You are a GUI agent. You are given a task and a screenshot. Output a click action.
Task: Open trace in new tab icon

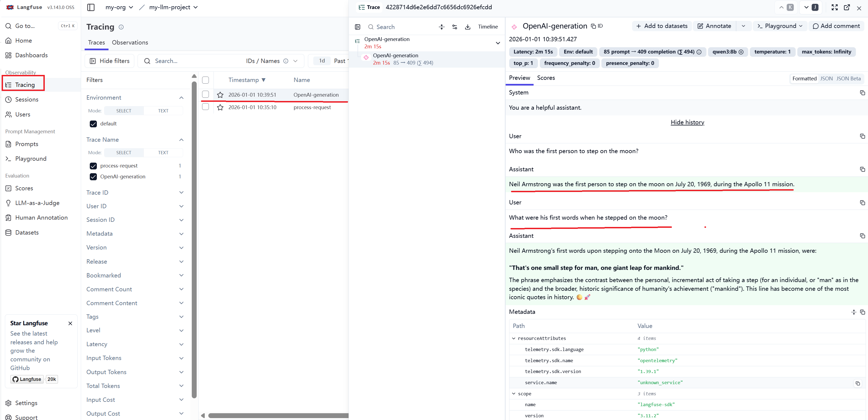coord(846,7)
